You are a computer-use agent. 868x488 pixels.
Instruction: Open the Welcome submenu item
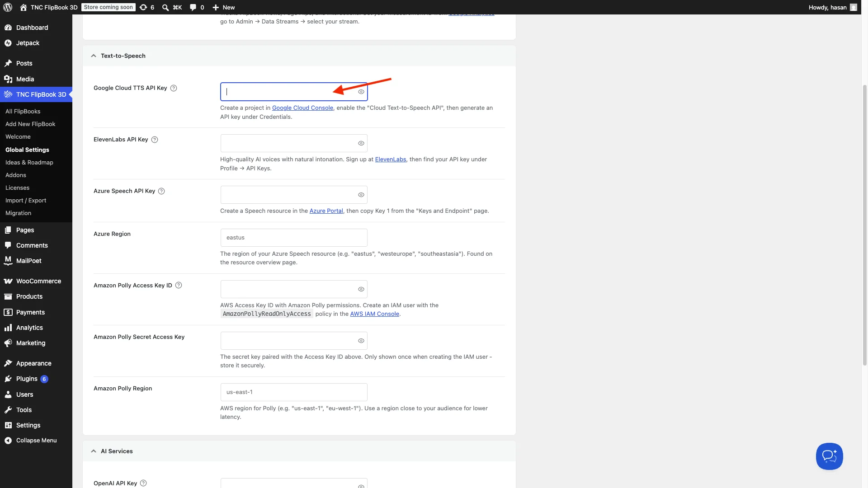pos(18,136)
